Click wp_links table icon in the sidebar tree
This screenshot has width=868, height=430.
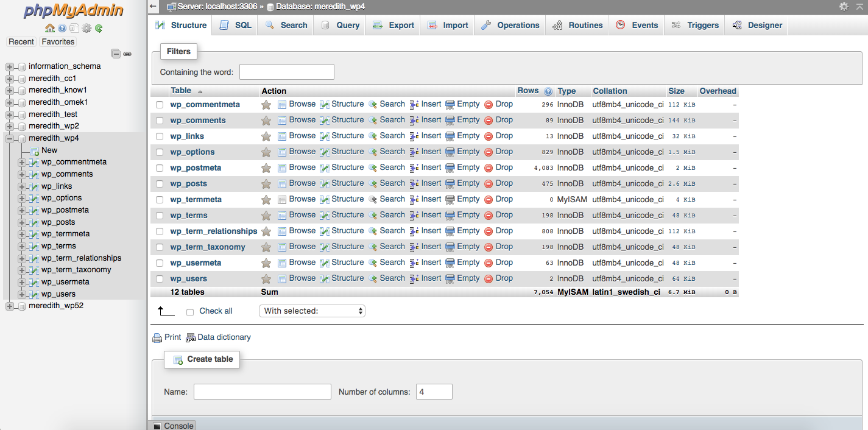(35, 186)
